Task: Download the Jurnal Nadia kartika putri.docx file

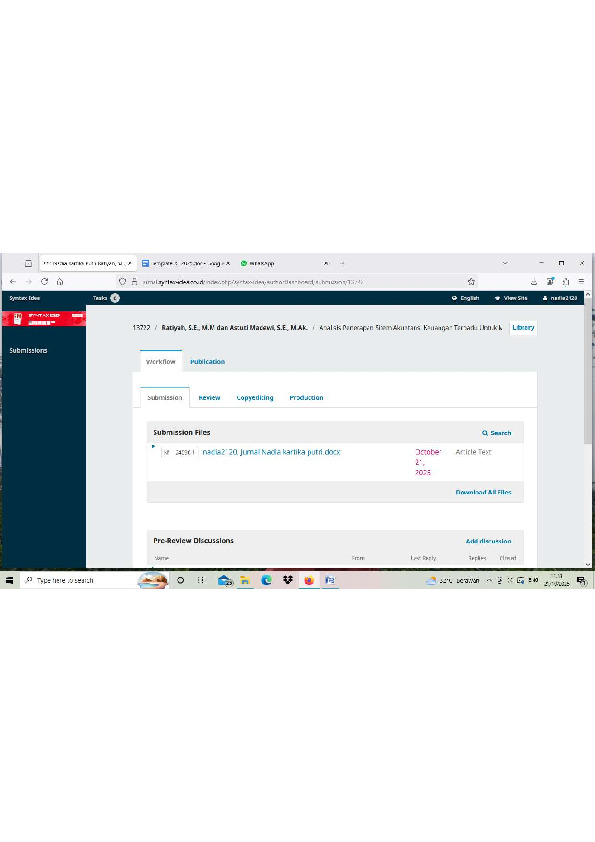Action: pos(271,452)
